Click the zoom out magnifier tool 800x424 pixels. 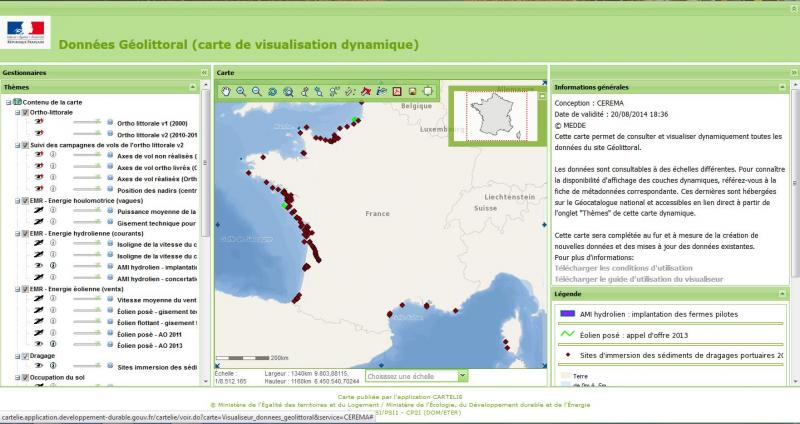click(256, 91)
